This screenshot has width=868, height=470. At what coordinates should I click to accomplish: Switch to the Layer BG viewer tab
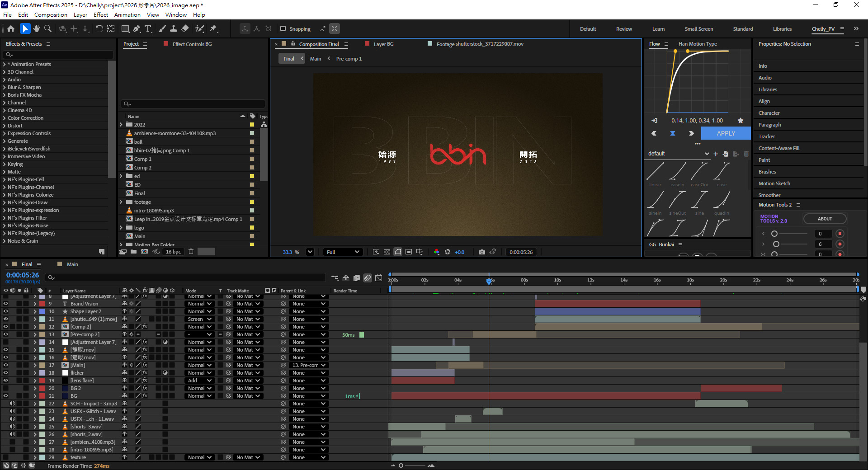[382, 44]
